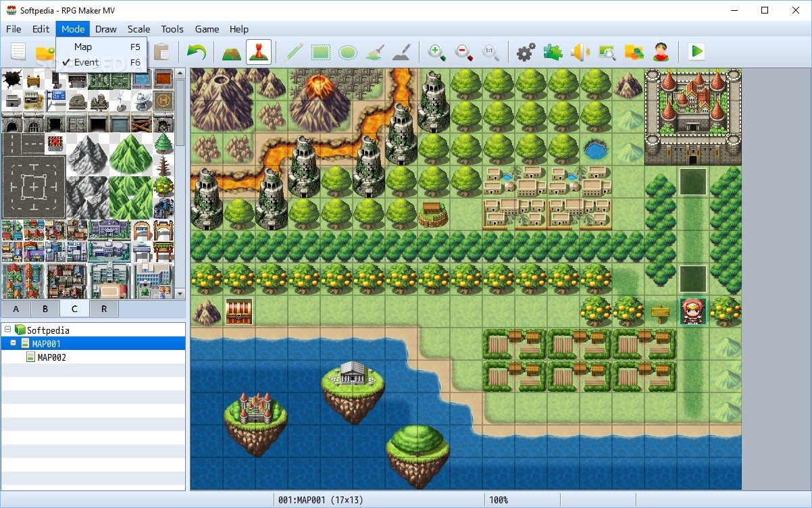Screen dimensions: 812x508
Task: Toggle the Event mode toolbar icon
Action: (259, 52)
